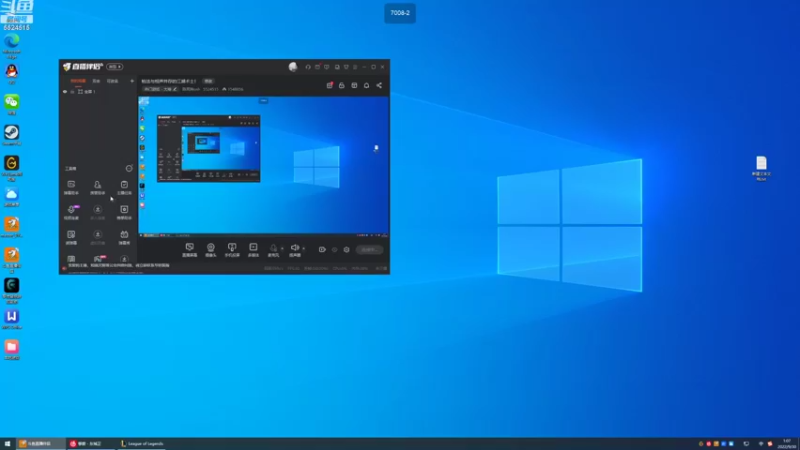The height and width of the screenshot is (450, 800).
Task: Open the Windows Start button
Action: [7, 444]
